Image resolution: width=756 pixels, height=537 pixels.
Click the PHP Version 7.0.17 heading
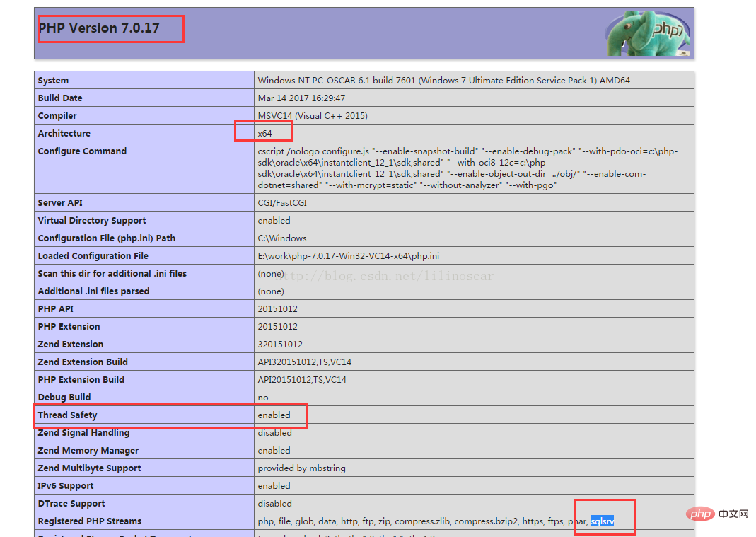click(99, 28)
